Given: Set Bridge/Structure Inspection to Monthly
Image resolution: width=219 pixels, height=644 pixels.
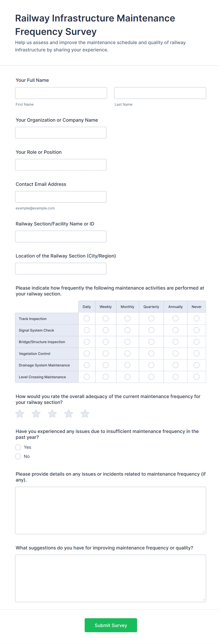Looking at the screenshot, I should pos(127,342).
